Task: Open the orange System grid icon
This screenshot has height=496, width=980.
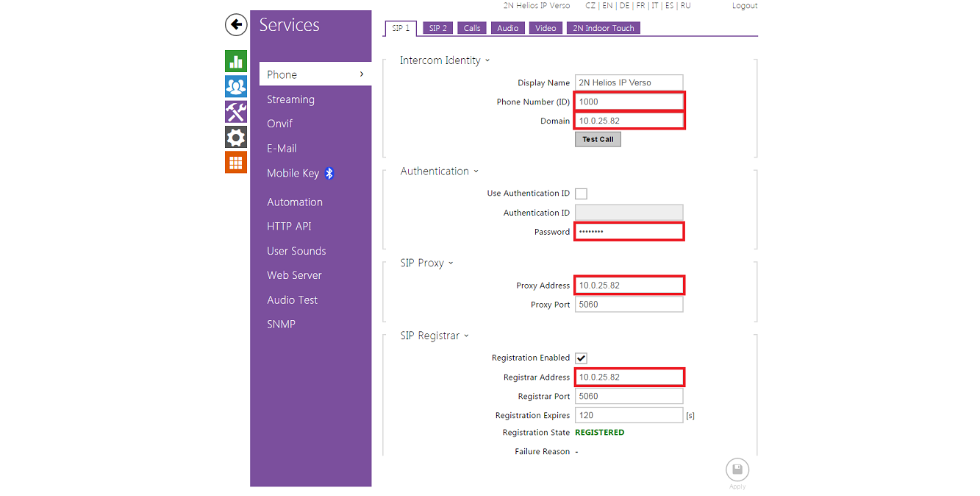Action: (x=235, y=163)
